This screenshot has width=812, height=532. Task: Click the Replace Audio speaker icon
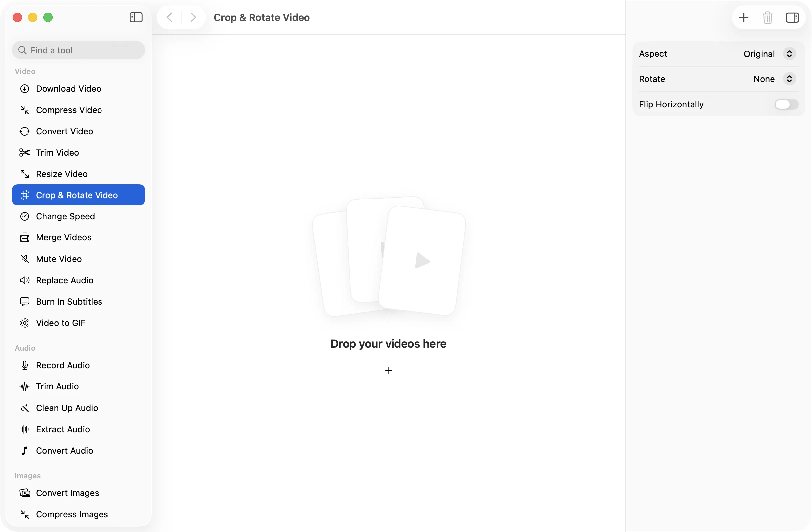coord(25,280)
